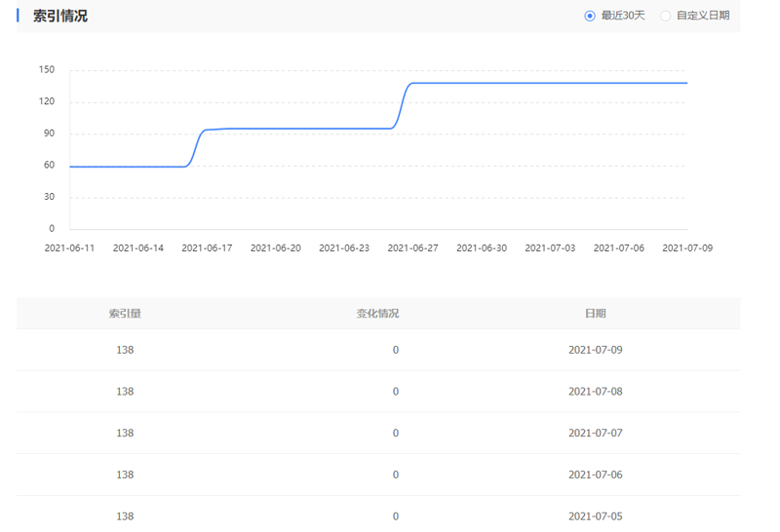Click the 2021-06-20 x-axis label
This screenshot has height=532, width=780.
[276, 248]
